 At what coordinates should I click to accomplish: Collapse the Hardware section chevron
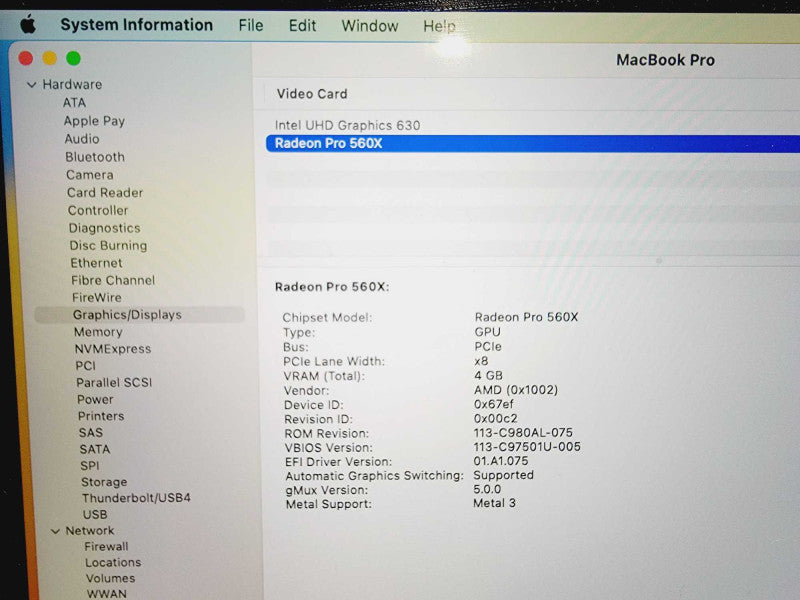pyautogui.click(x=32, y=85)
